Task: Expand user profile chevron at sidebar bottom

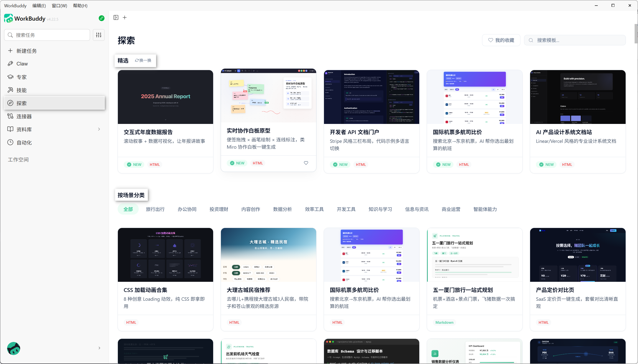Action: click(99, 348)
